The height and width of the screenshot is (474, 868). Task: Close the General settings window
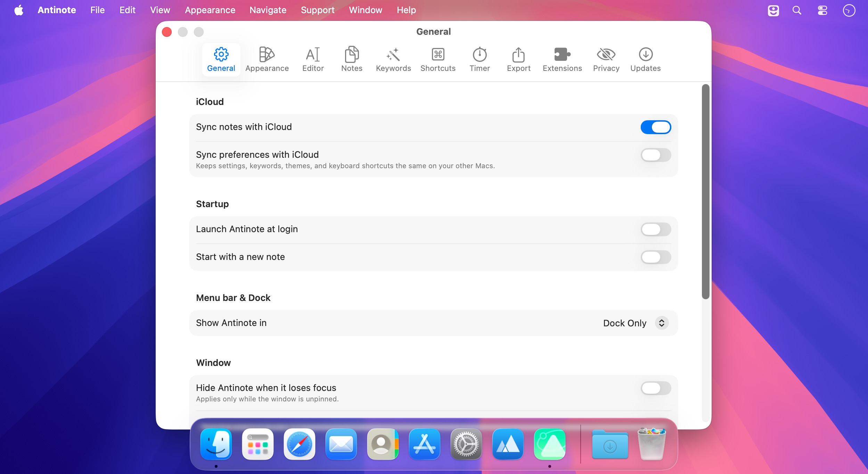coord(167,32)
